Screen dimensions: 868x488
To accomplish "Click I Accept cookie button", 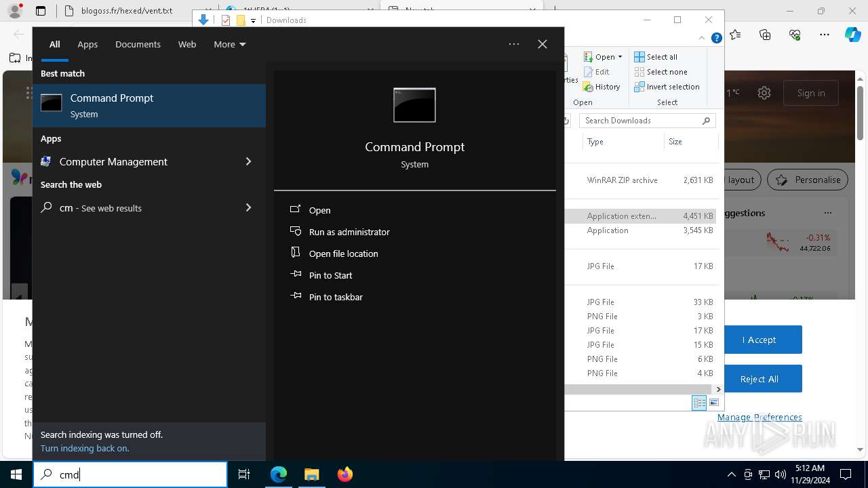I will 759,340.
